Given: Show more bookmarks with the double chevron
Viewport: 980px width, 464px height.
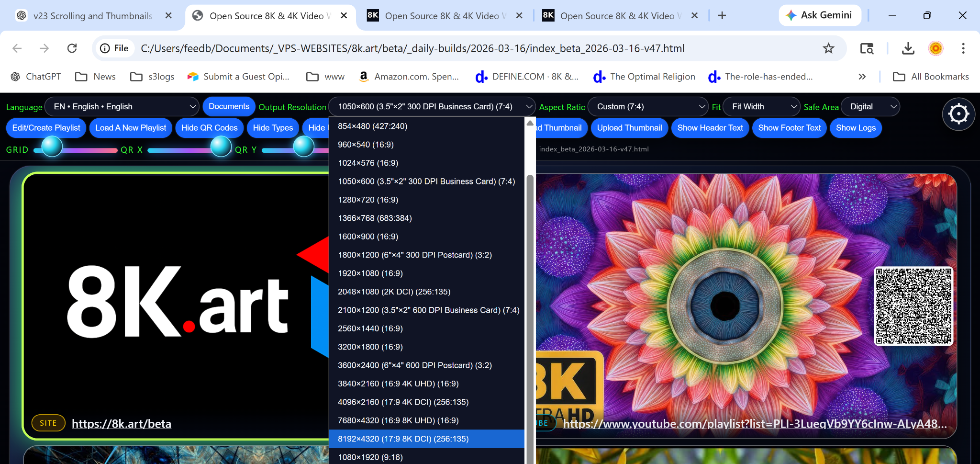Looking at the screenshot, I should [862, 77].
